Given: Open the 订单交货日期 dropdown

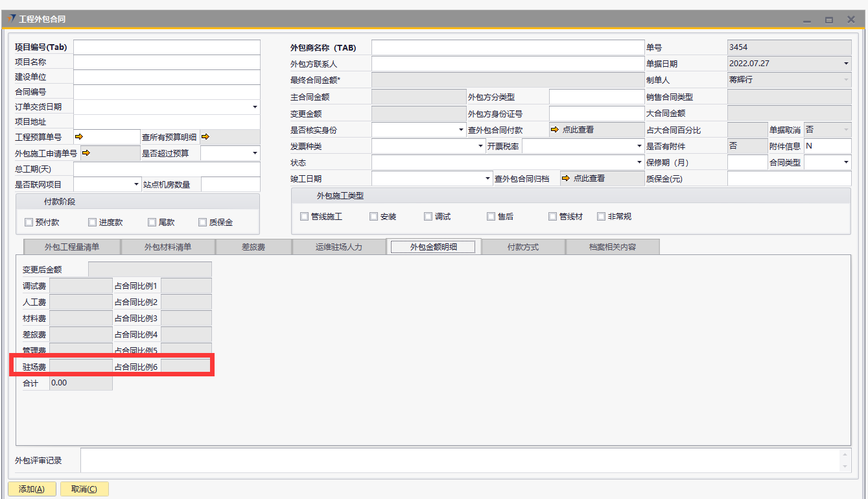Looking at the screenshot, I should (254, 107).
